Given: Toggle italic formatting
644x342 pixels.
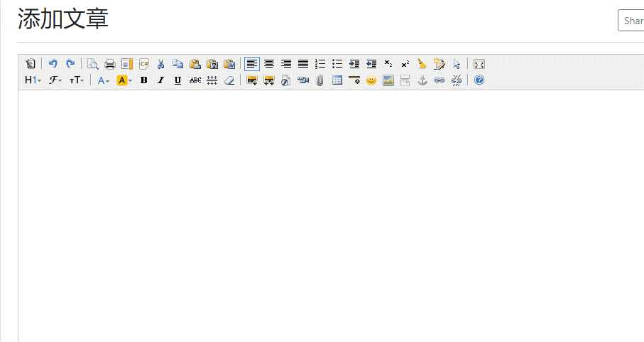Looking at the screenshot, I should point(160,80).
